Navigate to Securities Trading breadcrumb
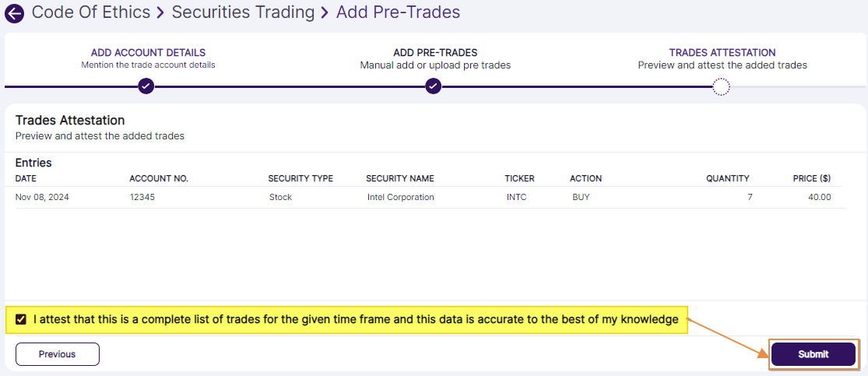Screen dimensions: 868x376 point(243,12)
